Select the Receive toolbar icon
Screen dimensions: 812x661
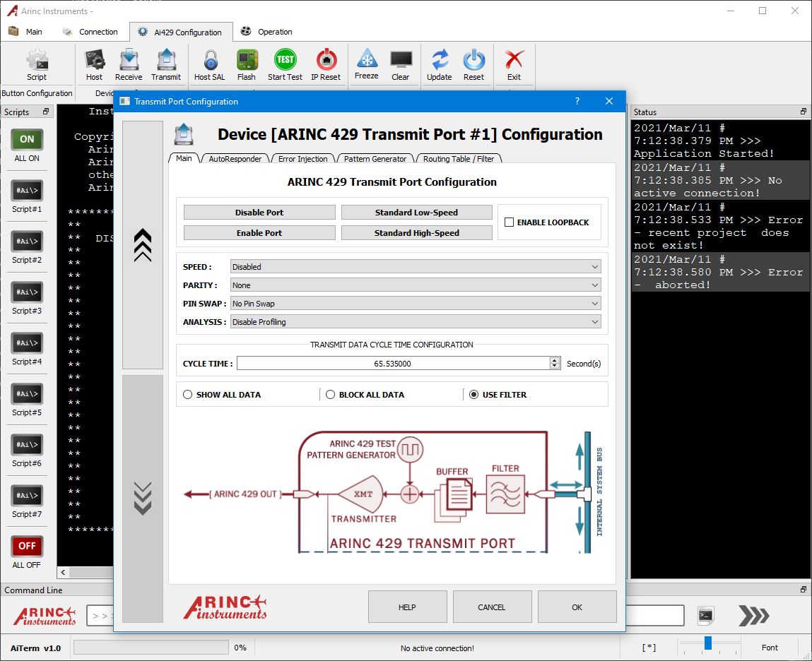(129, 64)
